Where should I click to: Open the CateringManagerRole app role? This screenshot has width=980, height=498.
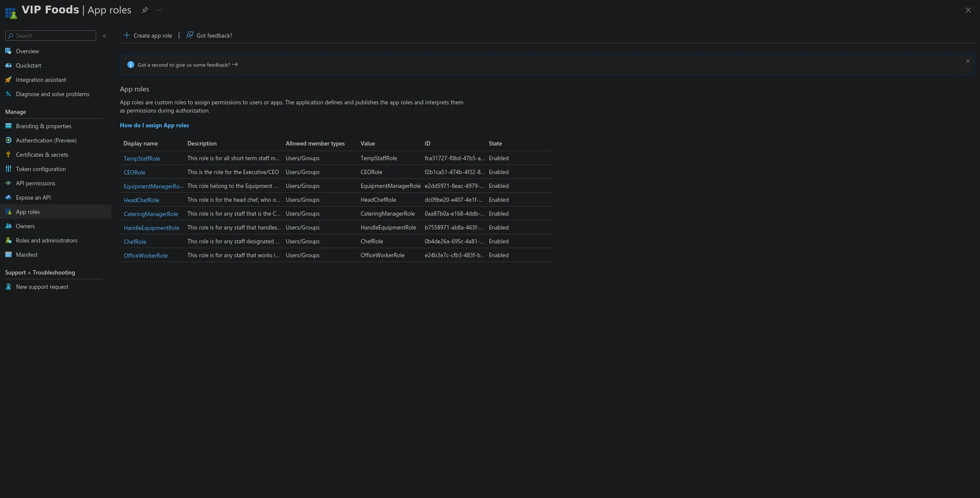coord(151,214)
